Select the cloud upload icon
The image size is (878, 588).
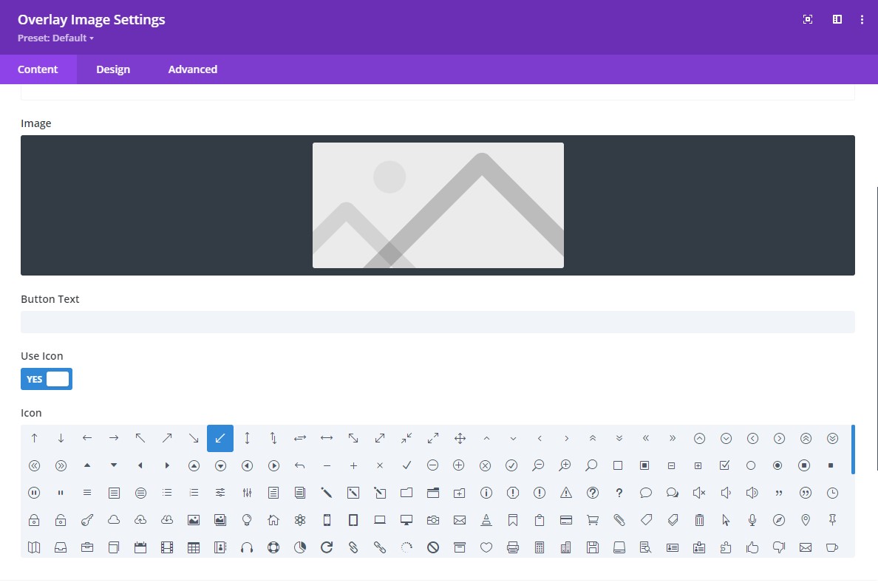pyautogui.click(x=140, y=520)
